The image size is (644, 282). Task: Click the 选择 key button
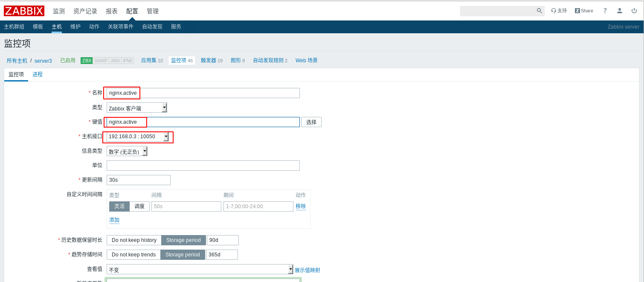point(311,122)
